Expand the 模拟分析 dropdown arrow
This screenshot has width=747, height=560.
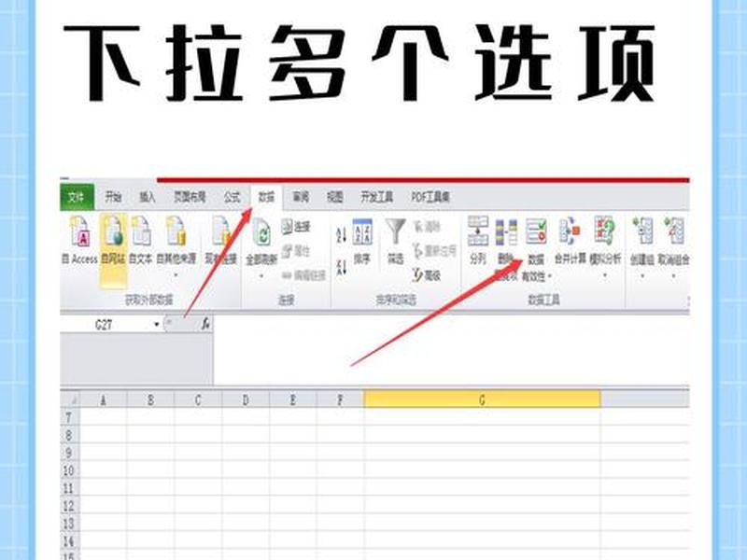[605, 275]
